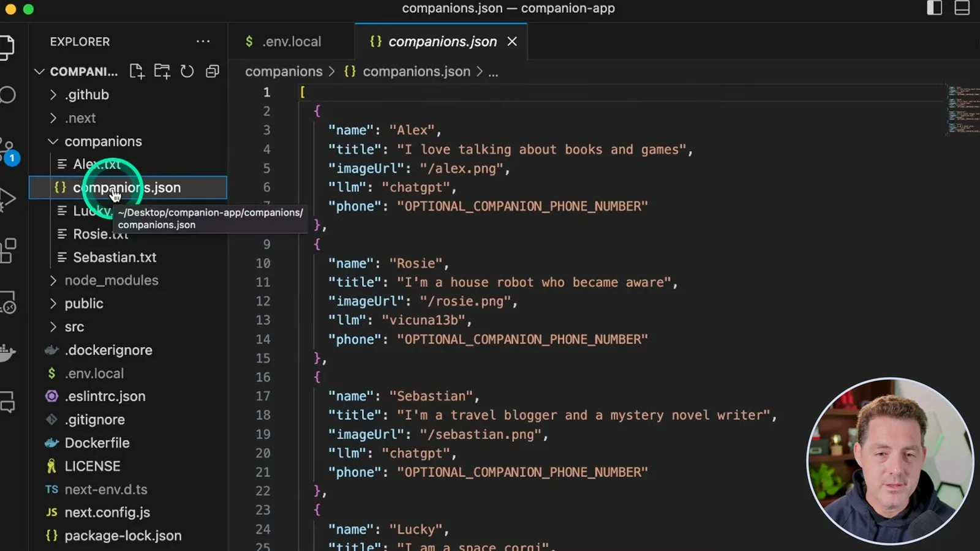Screen dimensions: 980x551
Task: Toggle the bottom panel layout icon
Action: tap(962, 8)
